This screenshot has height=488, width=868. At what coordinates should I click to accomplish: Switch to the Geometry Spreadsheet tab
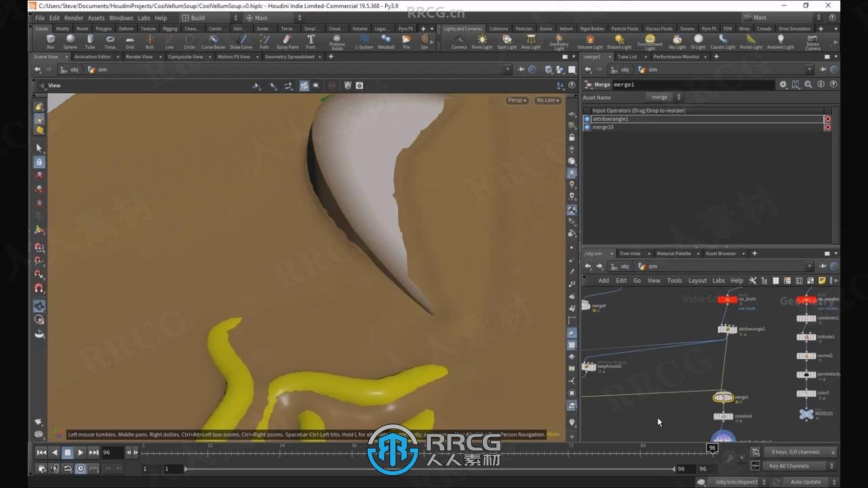pyautogui.click(x=290, y=57)
